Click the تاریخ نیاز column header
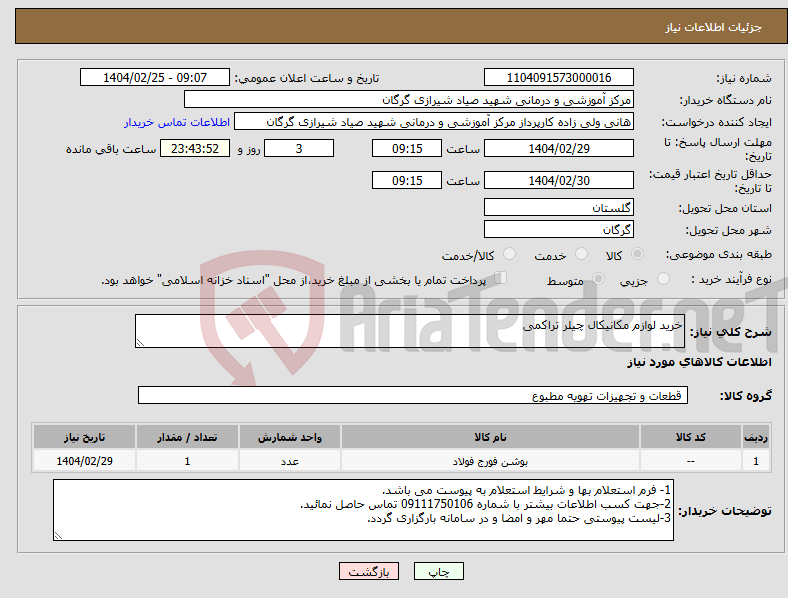The image size is (788, 598). [84, 437]
